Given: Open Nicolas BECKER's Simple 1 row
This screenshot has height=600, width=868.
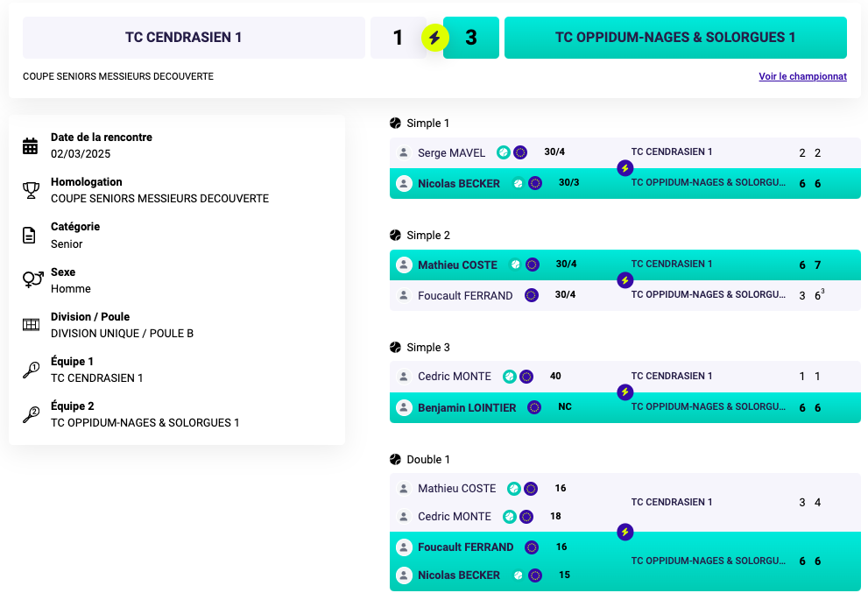Looking at the screenshot, I should [625, 183].
